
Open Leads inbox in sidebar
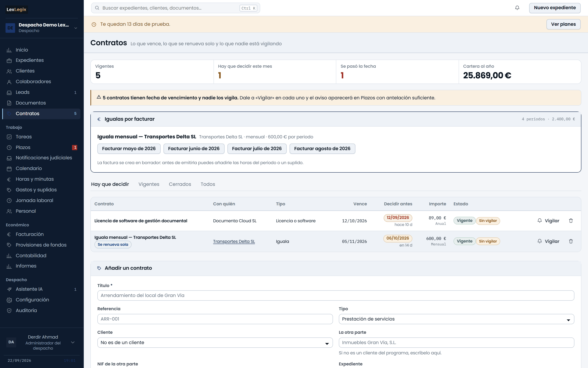pyautogui.click(x=41, y=93)
